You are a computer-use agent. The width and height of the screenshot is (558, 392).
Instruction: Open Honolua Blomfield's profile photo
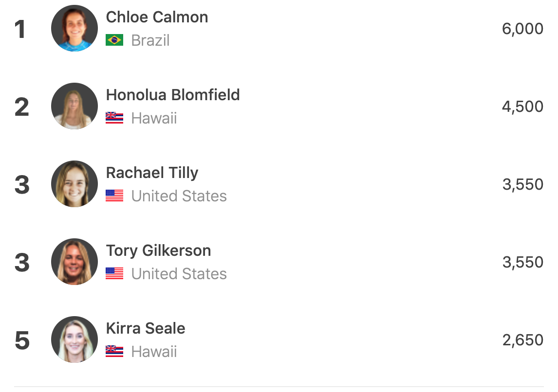pos(74,106)
